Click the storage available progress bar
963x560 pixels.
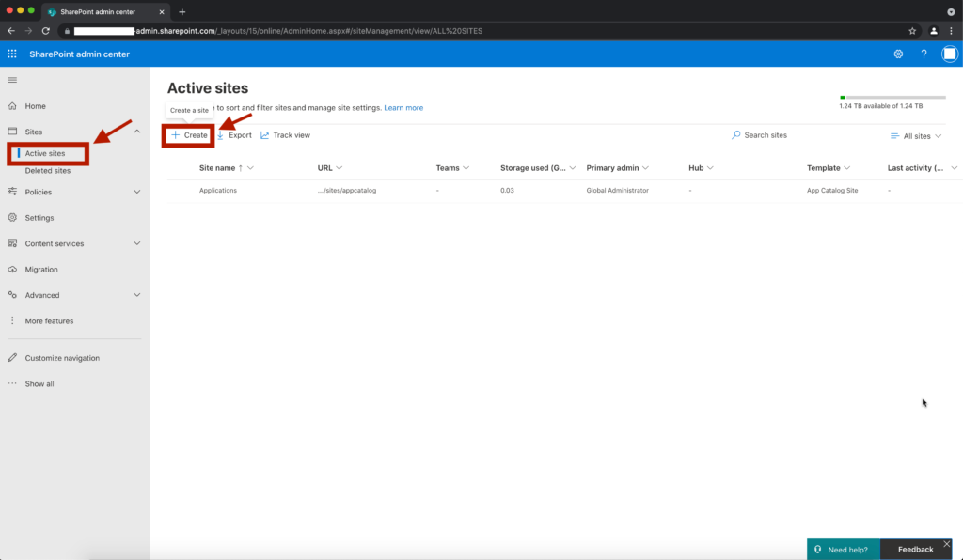coord(892,97)
